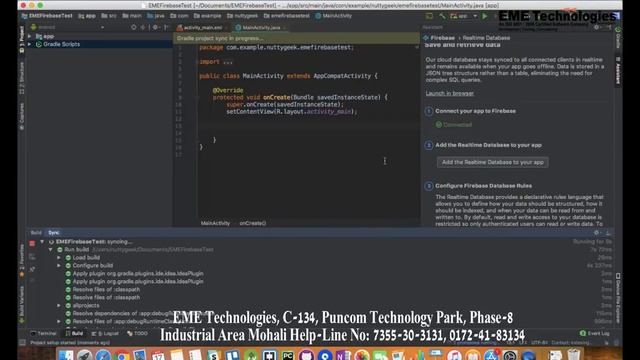The width and height of the screenshot is (640, 360).
Task: Open the Event Log
Action: coord(595,333)
